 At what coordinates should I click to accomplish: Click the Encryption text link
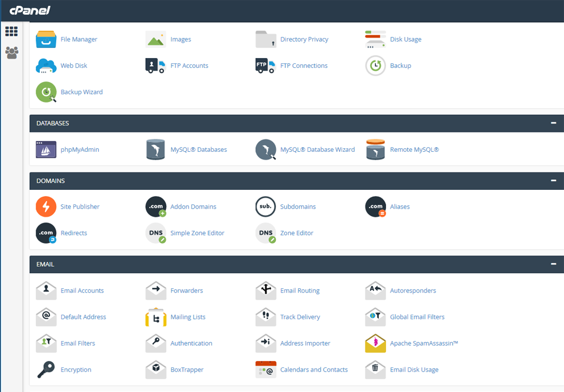[x=76, y=370]
